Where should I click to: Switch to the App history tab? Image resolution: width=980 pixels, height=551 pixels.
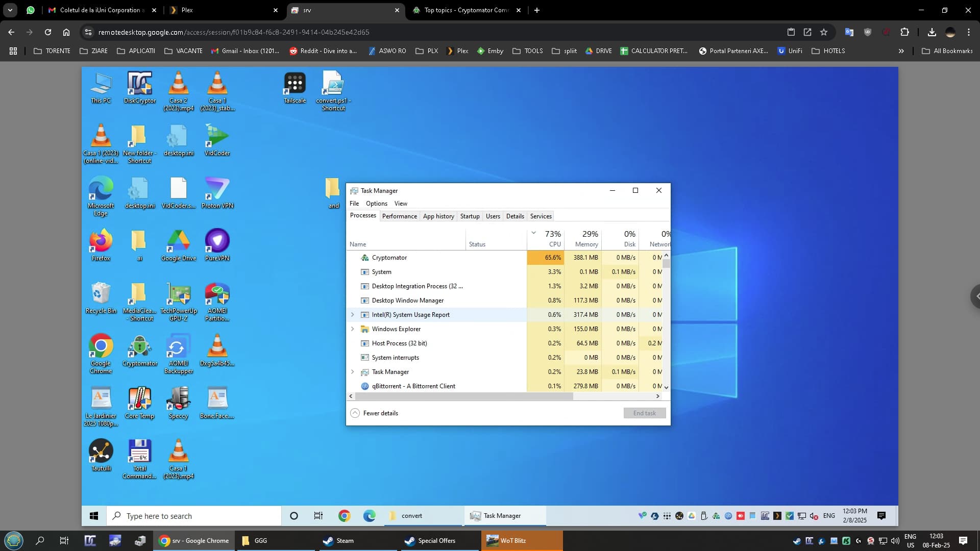tap(438, 216)
